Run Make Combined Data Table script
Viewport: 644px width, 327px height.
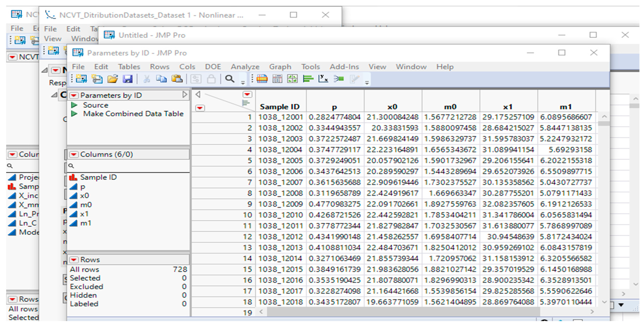(x=74, y=114)
